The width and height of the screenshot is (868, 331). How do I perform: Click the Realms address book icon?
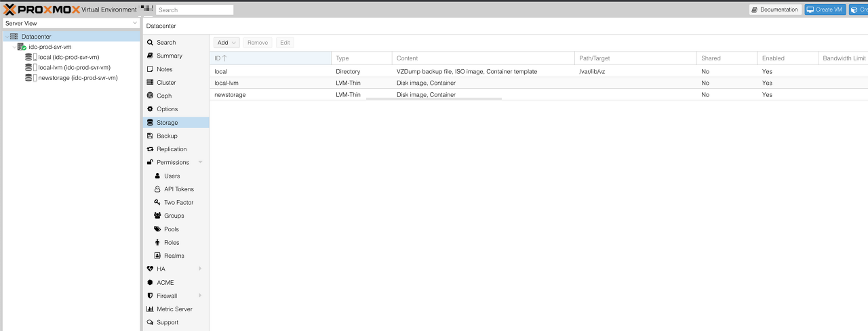(x=157, y=256)
